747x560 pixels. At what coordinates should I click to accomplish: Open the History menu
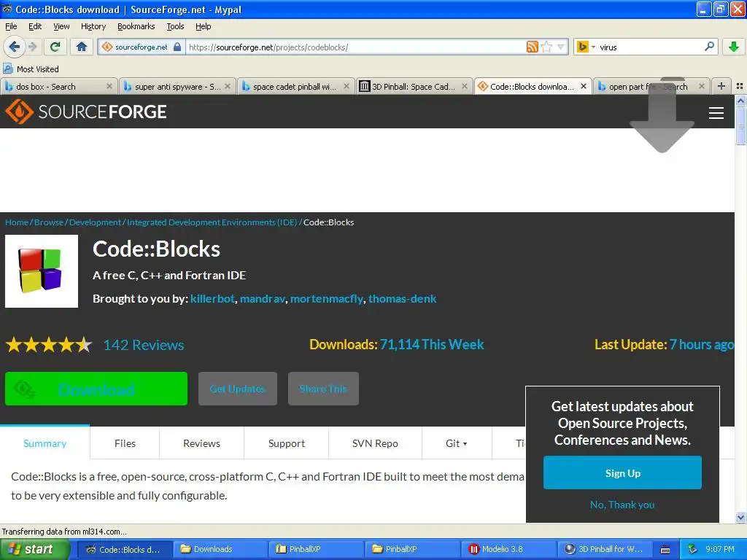tap(93, 26)
